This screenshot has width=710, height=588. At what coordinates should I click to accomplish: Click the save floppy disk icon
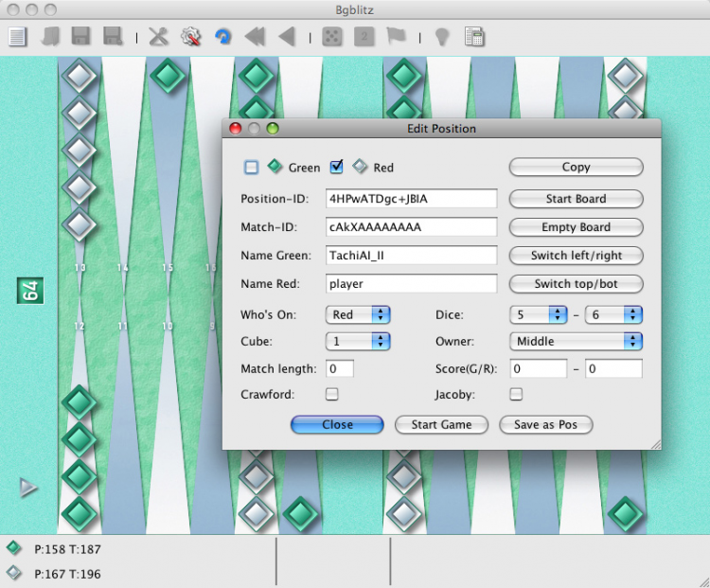click(80, 37)
